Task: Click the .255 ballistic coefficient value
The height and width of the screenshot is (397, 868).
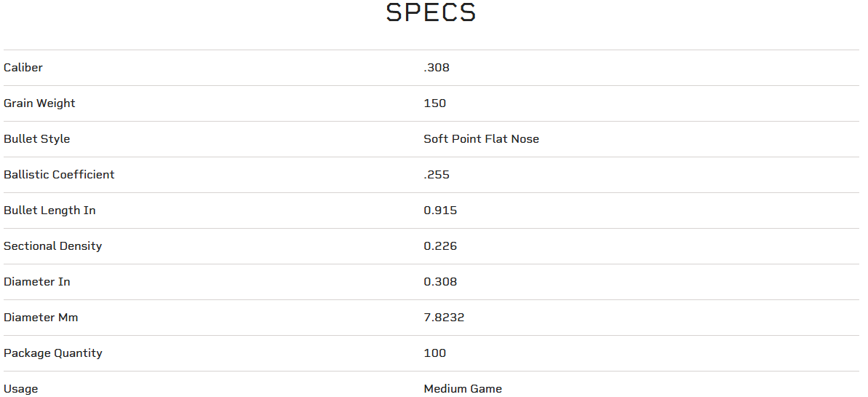Action: [x=437, y=175]
